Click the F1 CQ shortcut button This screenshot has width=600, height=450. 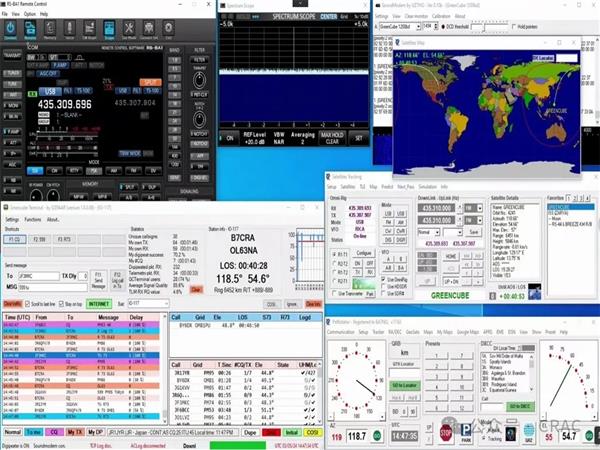pos(15,239)
